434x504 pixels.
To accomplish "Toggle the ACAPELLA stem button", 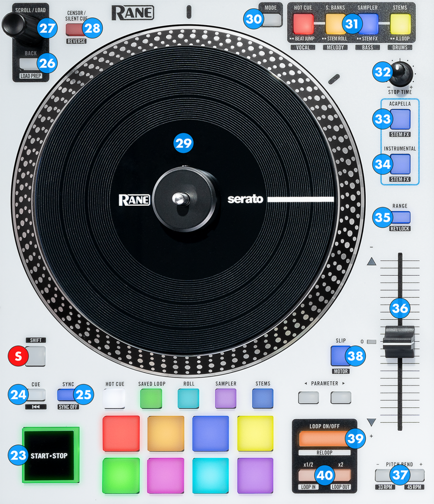I will 400,119.
